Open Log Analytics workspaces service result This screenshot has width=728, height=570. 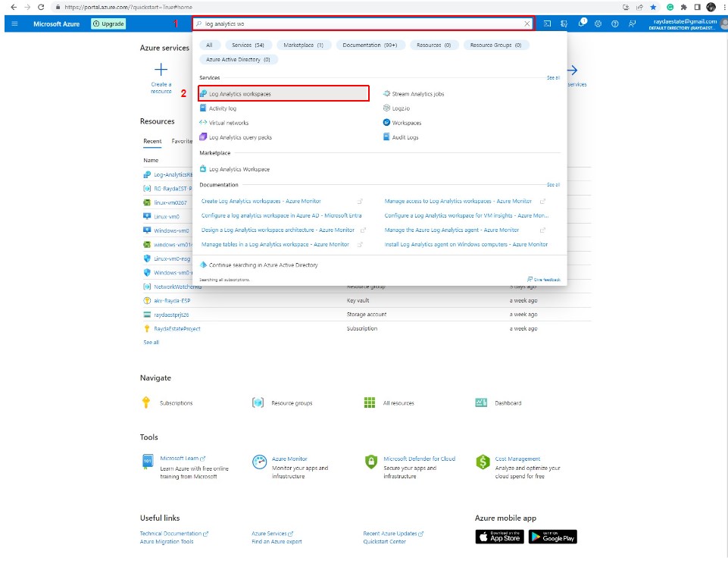(283, 93)
